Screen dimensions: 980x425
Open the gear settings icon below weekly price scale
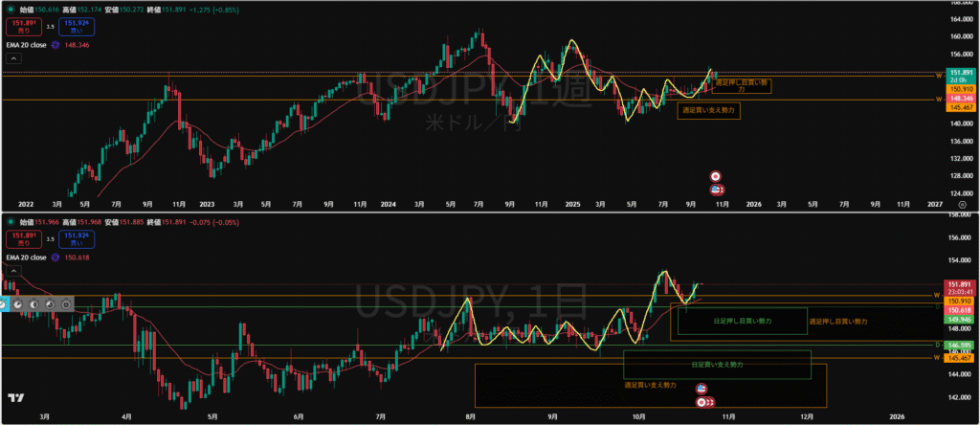pyautogui.click(x=962, y=204)
